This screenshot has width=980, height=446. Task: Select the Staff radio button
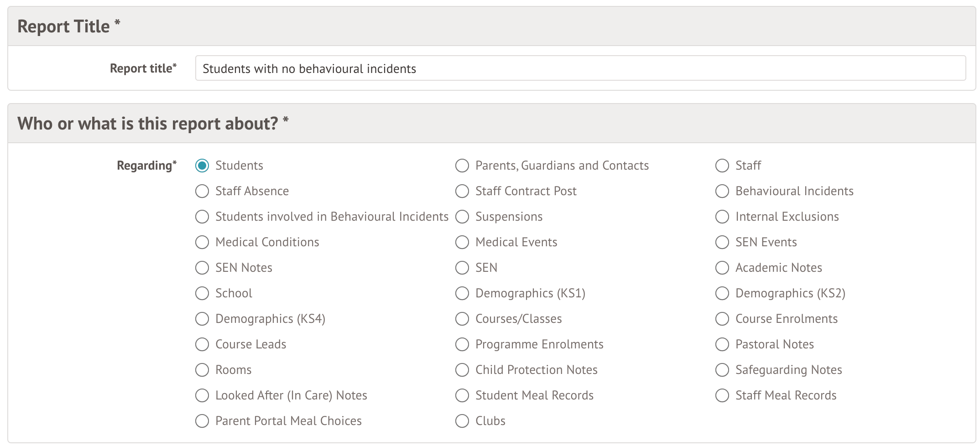tap(722, 166)
